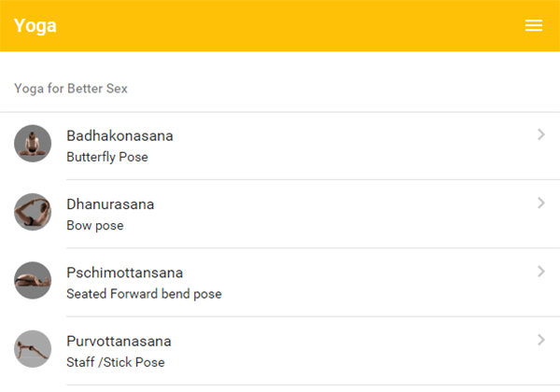
Task: Click the Staff /Stick Pose subtitle
Action: tap(115, 361)
